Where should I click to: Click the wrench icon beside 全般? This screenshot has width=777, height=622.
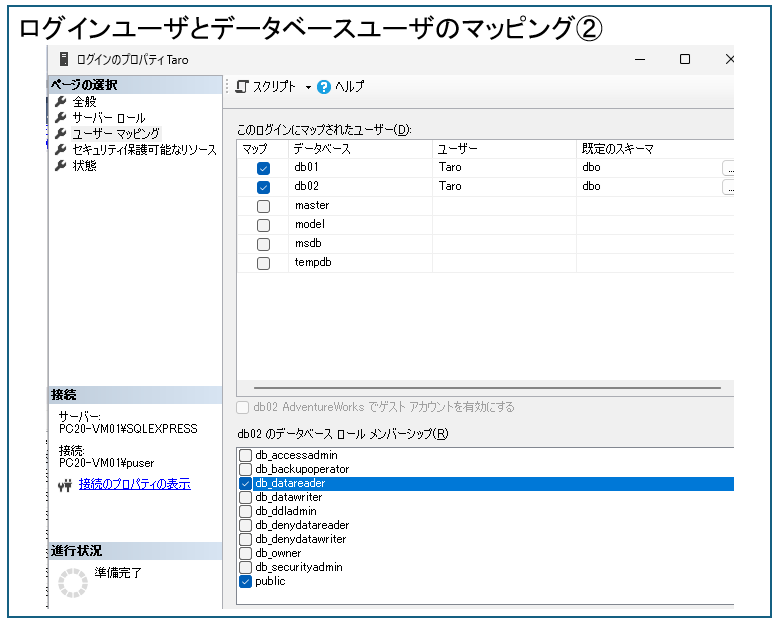point(61,102)
